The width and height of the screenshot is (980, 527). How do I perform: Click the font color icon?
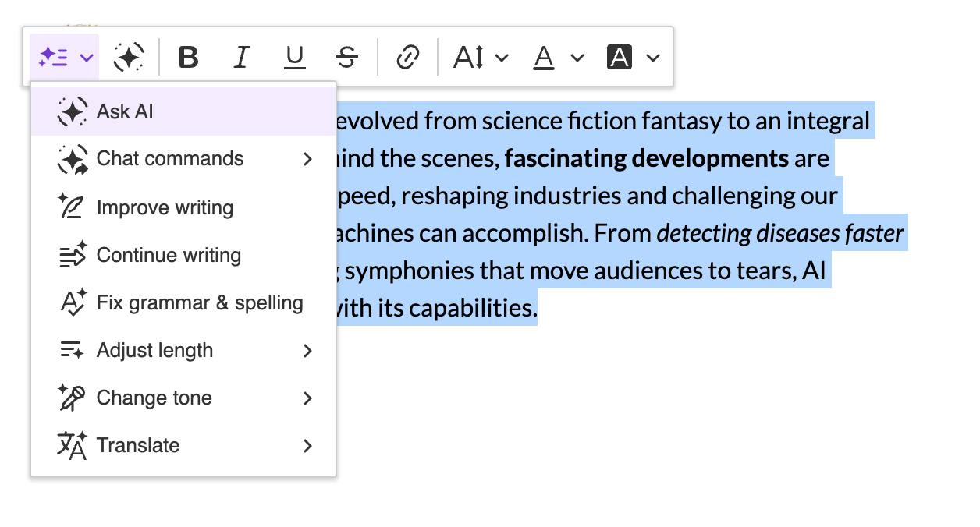point(544,56)
